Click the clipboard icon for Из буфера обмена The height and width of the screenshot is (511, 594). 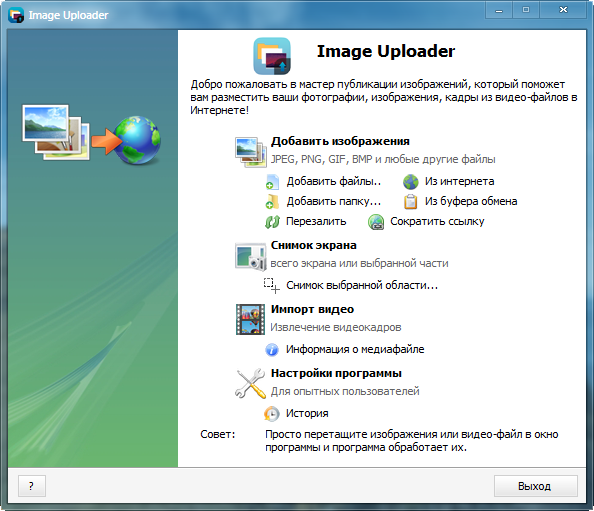coord(411,202)
